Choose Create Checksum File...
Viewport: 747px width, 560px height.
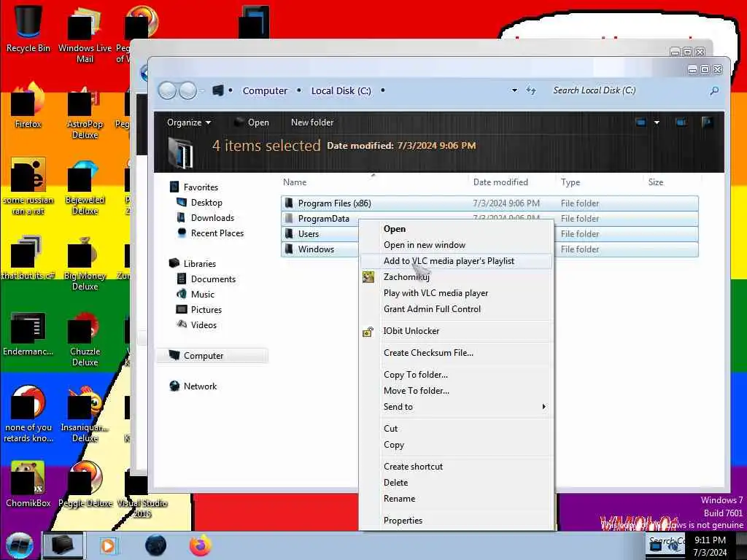457,353
